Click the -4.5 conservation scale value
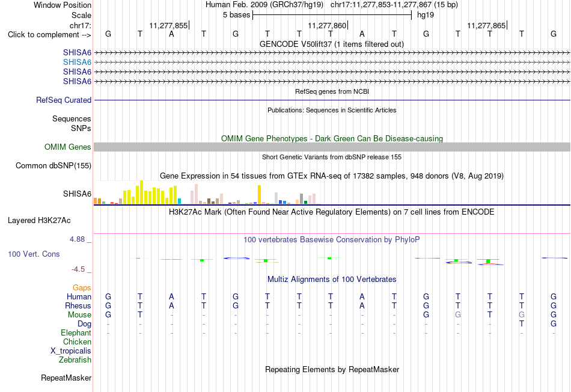The width and height of the screenshot is (571, 392). click(x=78, y=269)
